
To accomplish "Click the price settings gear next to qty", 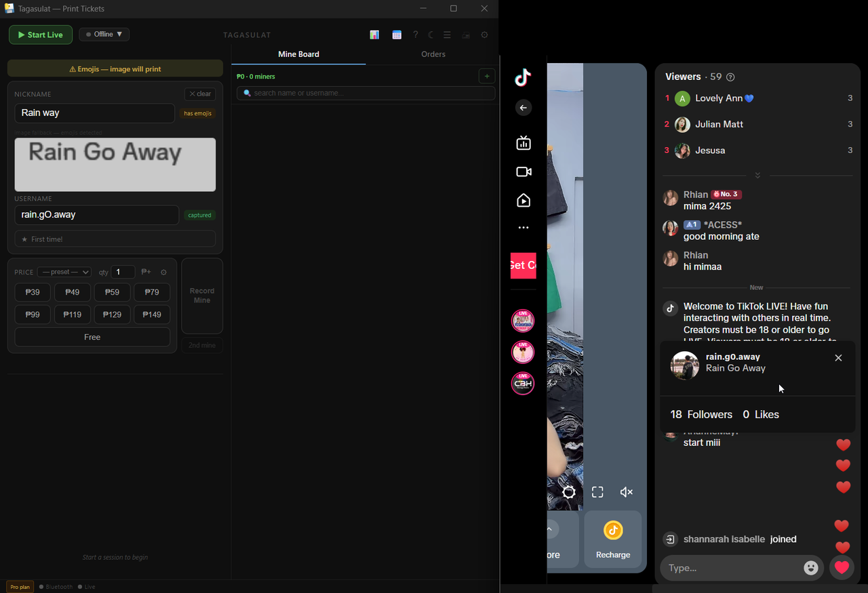I will (x=163, y=272).
